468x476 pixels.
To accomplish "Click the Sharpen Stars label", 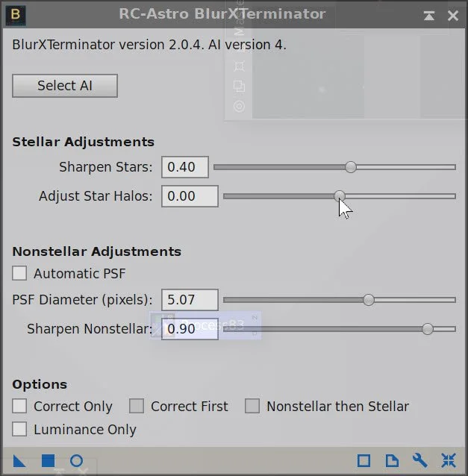I will tap(106, 167).
